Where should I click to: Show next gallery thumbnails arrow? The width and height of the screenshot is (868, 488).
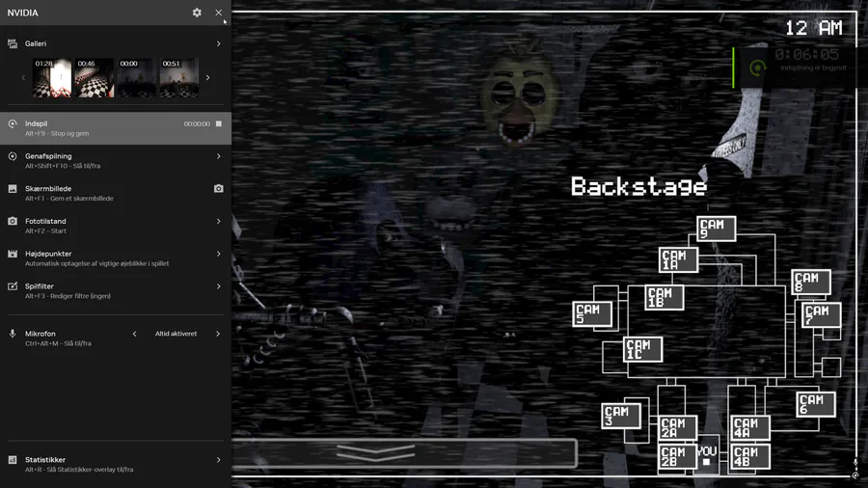pos(208,78)
